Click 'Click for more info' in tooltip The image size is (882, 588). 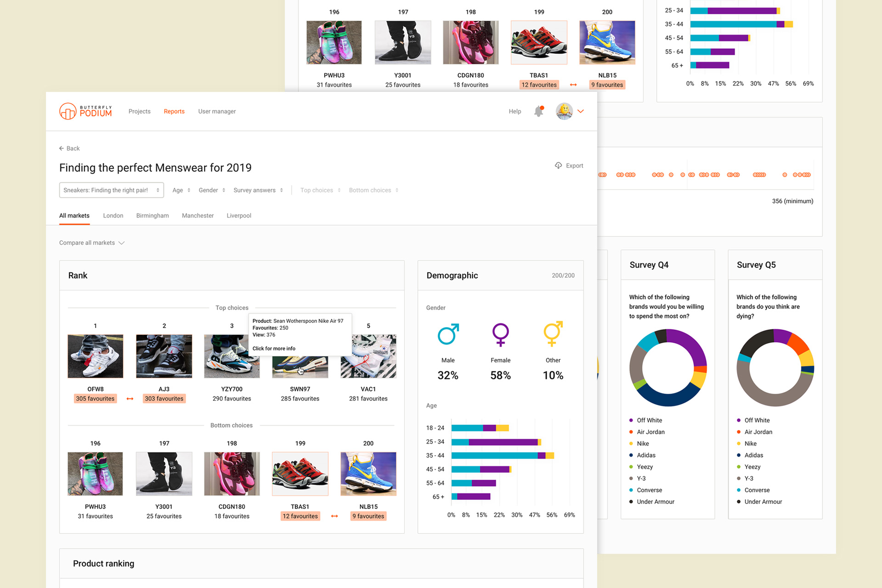tap(274, 349)
